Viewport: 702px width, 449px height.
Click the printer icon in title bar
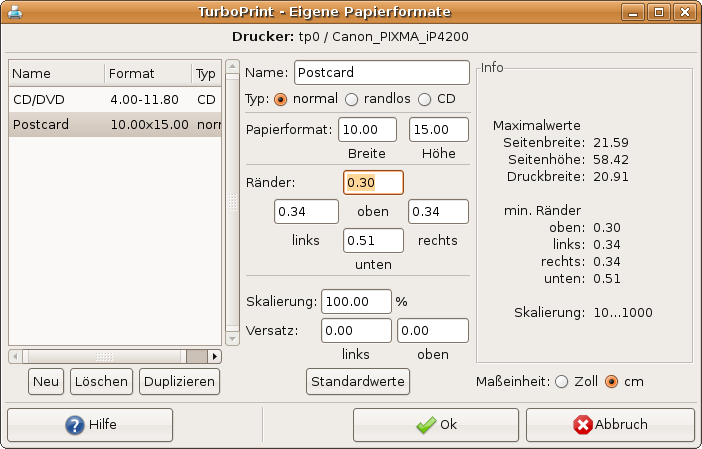click(x=15, y=13)
